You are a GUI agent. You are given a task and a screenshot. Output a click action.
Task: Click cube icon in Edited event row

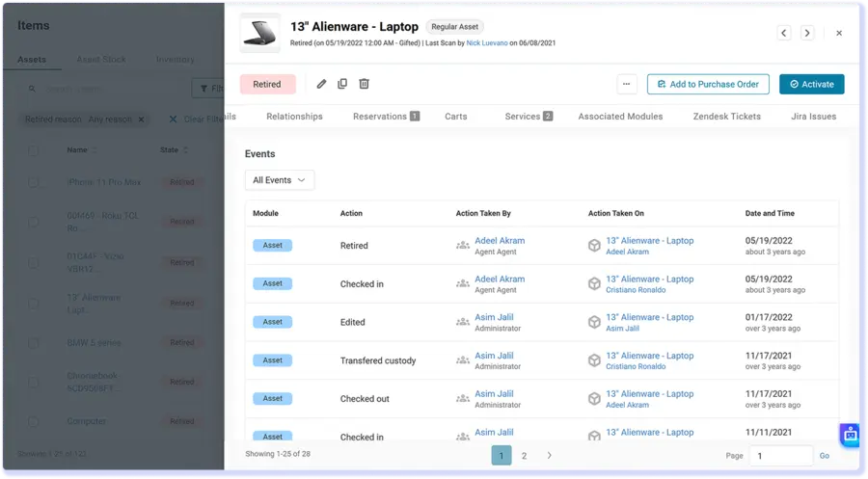click(594, 322)
